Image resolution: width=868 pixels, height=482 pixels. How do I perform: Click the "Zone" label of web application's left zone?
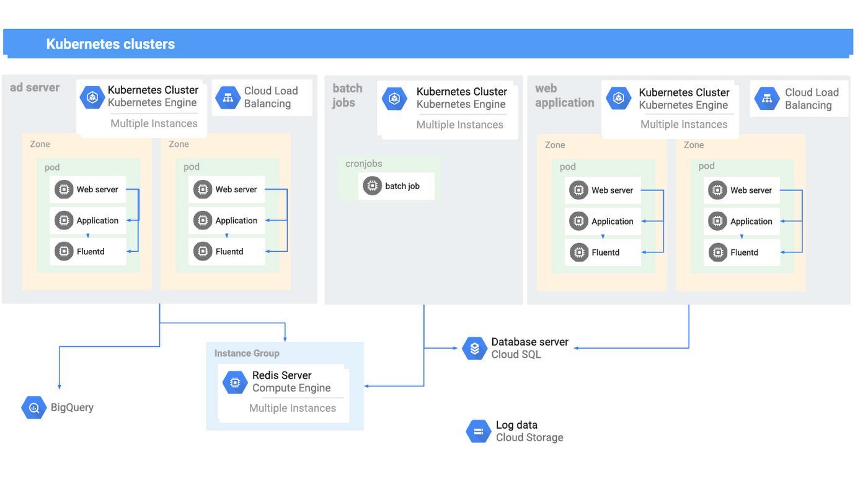tap(555, 145)
